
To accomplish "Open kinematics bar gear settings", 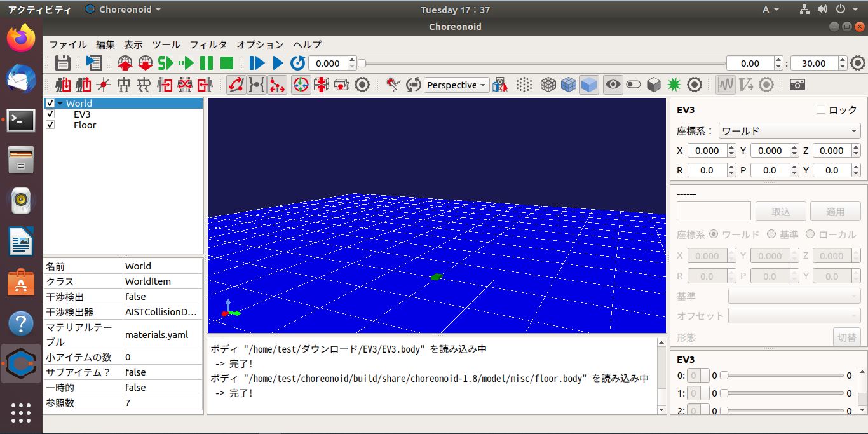I will tap(362, 85).
